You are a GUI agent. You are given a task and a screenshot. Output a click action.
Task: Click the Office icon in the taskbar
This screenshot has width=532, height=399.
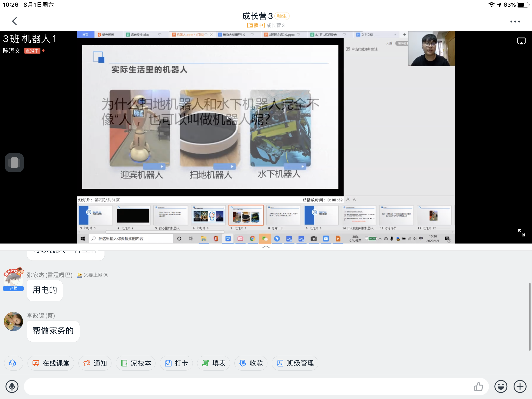[x=216, y=238]
